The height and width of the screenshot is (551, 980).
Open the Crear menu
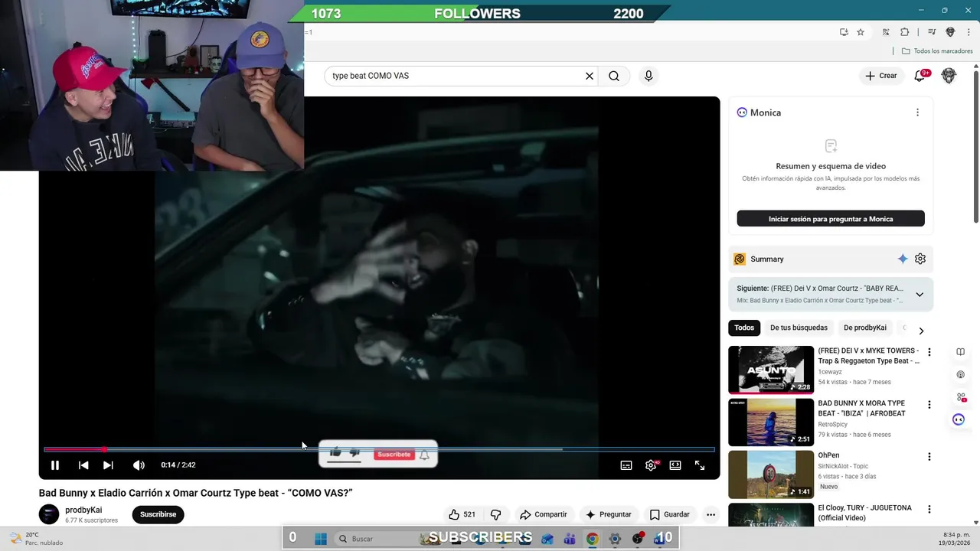pyautogui.click(x=881, y=76)
